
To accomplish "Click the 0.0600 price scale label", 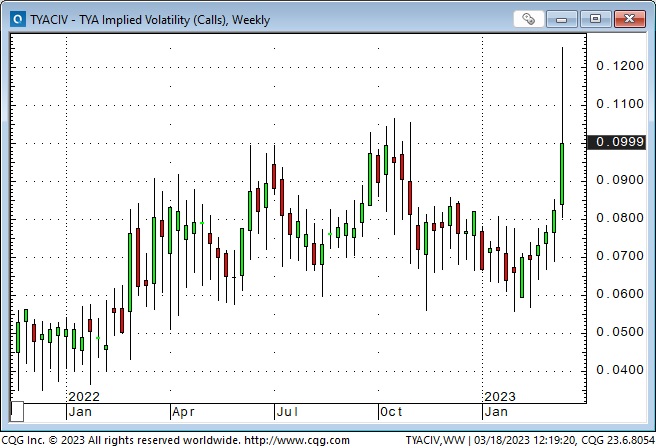I will point(620,294).
